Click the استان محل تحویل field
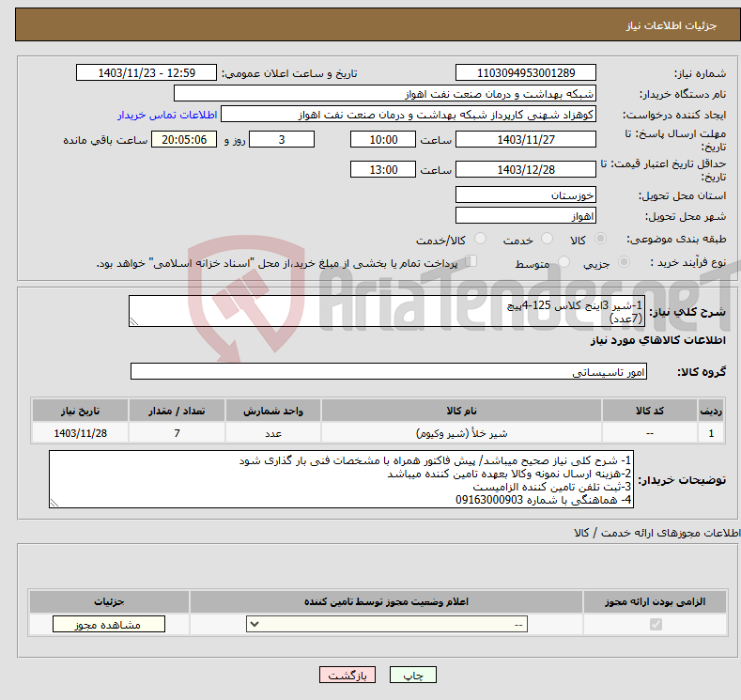The image size is (741, 700). point(525,195)
